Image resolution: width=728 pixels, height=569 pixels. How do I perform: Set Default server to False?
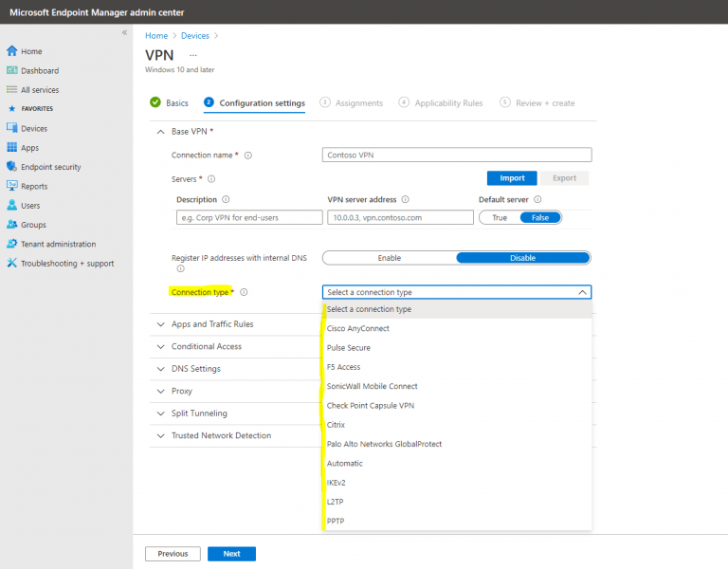coord(540,217)
